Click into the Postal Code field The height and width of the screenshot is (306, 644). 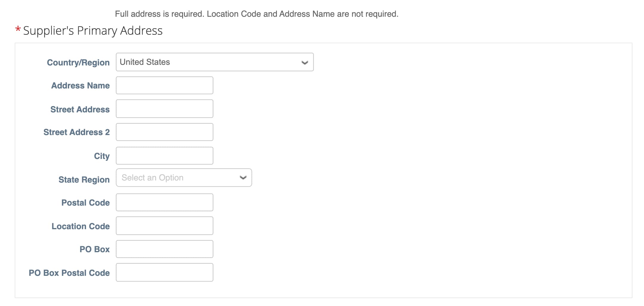click(x=164, y=202)
